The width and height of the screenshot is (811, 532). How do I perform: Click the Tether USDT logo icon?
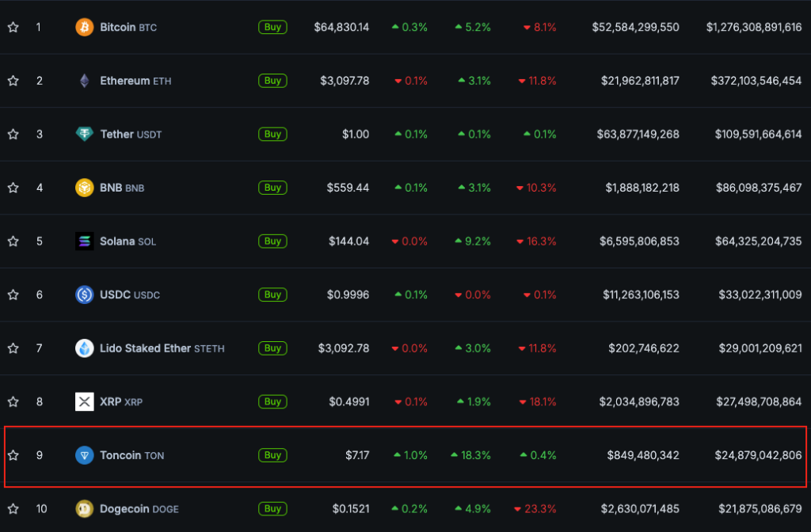coord(84,135)
